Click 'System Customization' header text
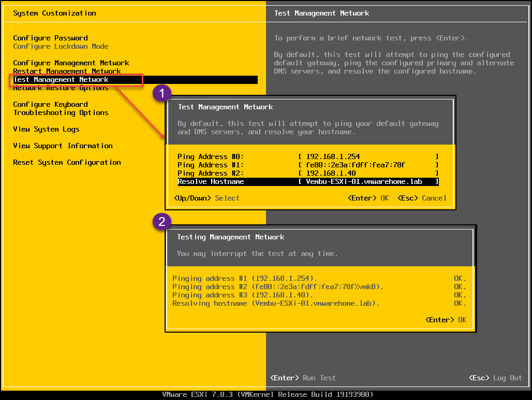 click(x=54, y=13)
